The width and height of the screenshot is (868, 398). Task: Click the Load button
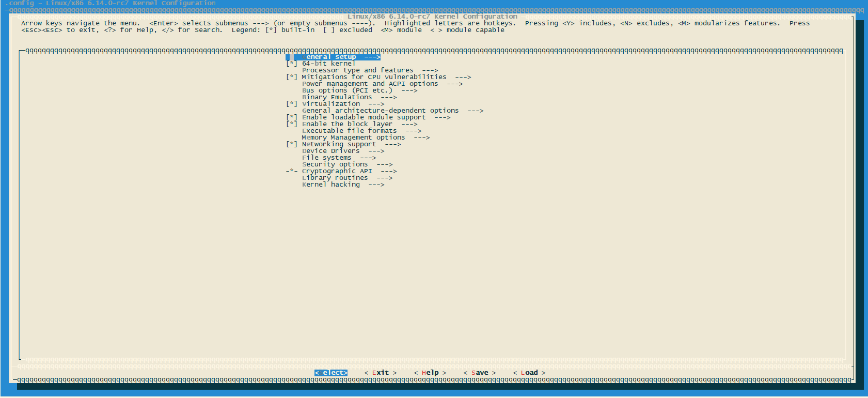pos(529,373)
